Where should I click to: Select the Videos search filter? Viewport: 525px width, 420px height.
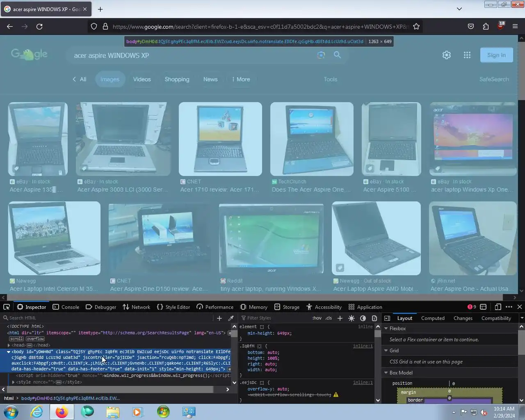142,79
